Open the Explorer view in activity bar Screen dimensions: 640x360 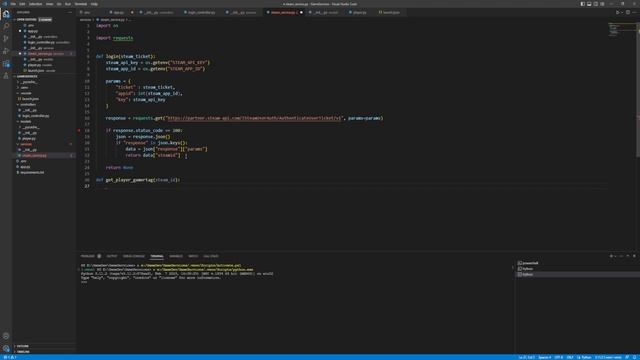6,14
